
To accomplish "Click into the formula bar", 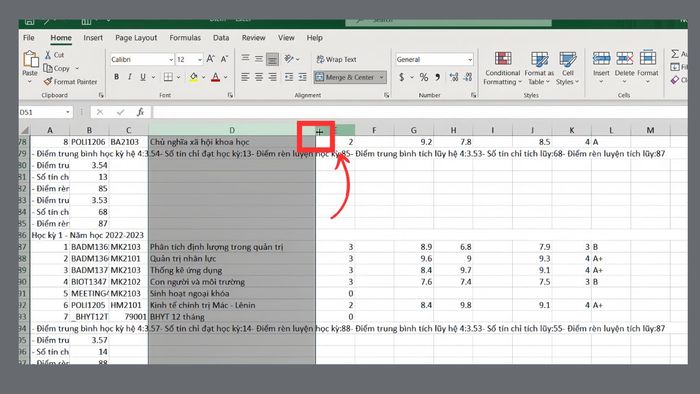I will tap(420, 112).
